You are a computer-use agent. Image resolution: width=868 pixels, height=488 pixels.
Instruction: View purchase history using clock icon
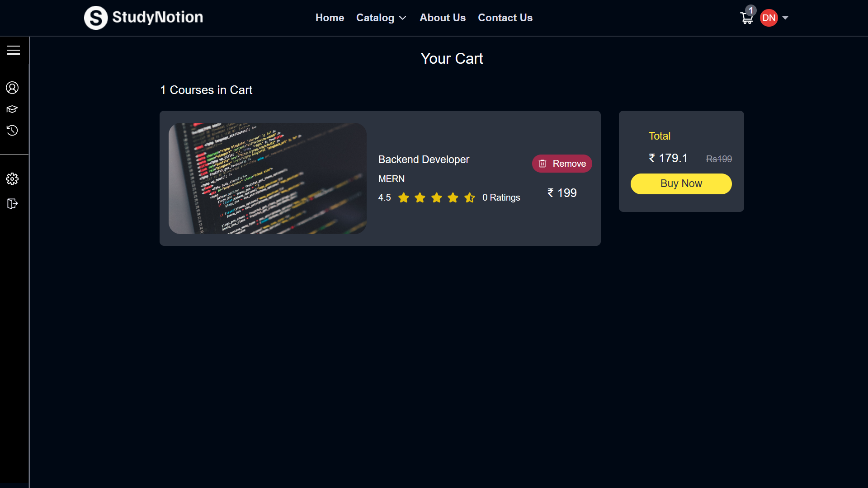(12, 130)
